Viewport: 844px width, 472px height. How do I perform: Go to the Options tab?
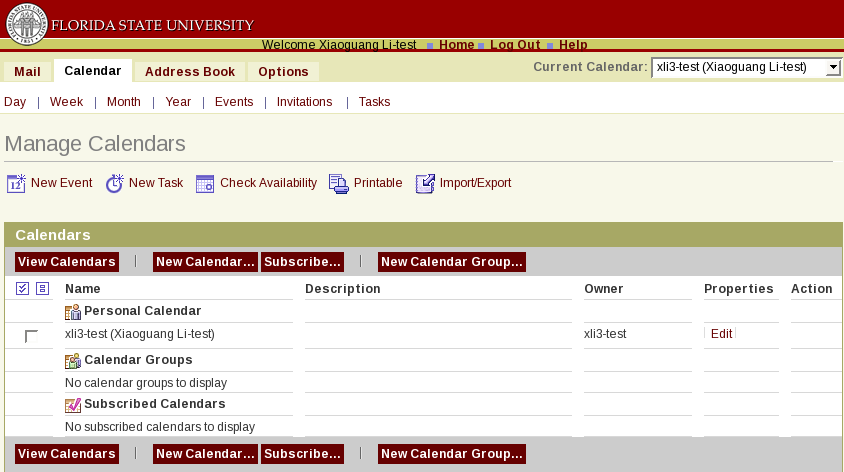[x=283, y=72]
